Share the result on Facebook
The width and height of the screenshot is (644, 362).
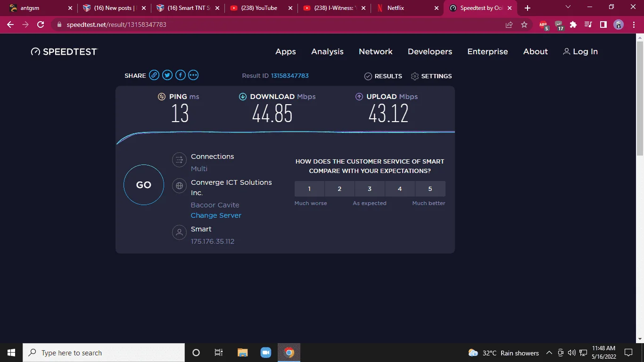(181, 75)
